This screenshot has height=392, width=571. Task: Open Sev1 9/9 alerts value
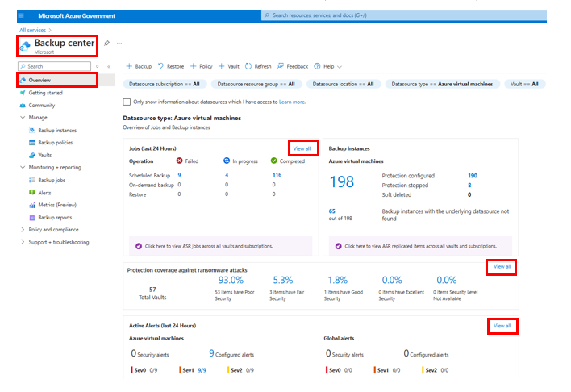click(x=202, y=370)
